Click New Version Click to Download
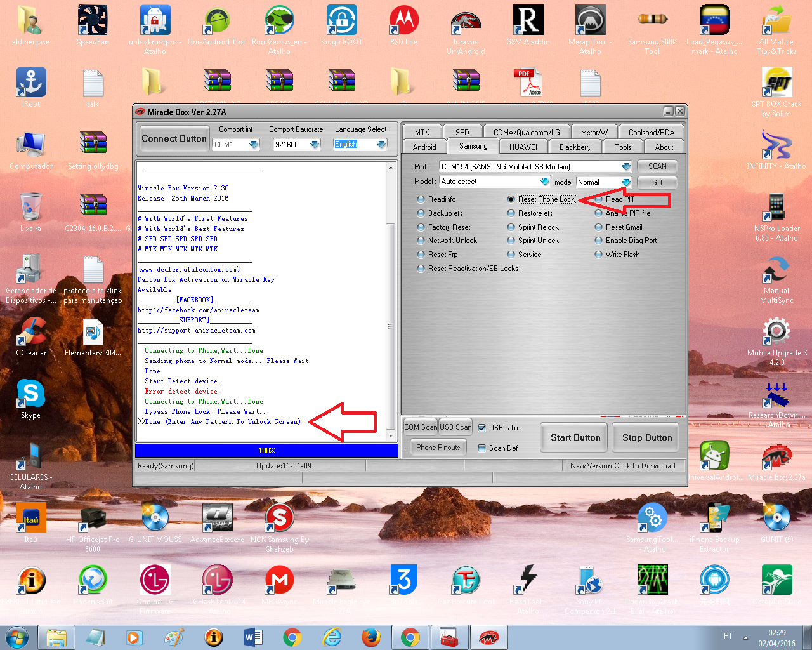 (623, 466)
